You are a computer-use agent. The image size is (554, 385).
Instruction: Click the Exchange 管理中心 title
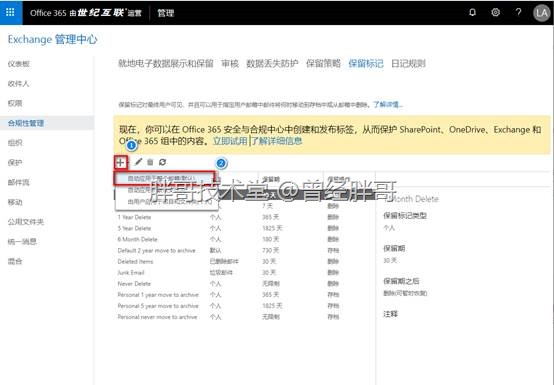(x=53, y=39)
